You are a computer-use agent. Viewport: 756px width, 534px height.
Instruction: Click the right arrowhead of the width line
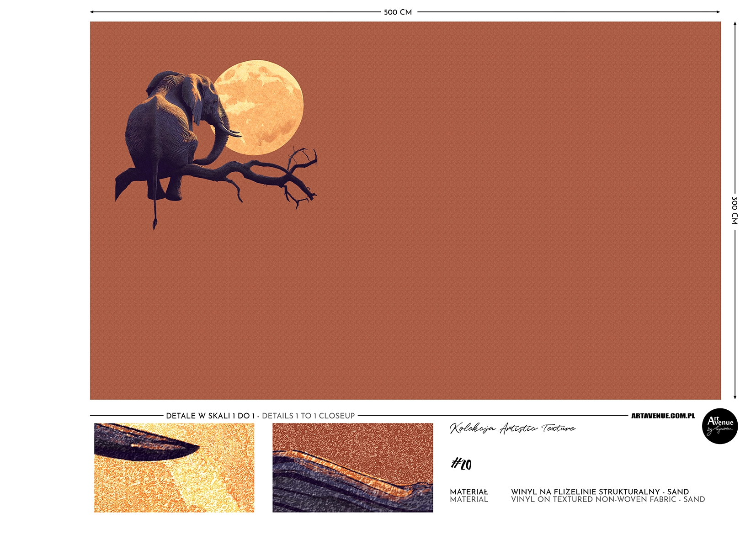coord(718,12)
